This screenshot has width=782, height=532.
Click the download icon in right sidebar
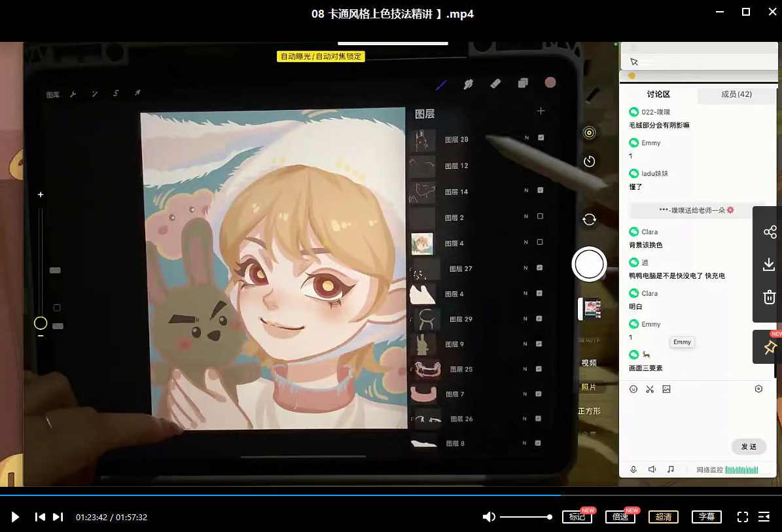pos(769,264)
